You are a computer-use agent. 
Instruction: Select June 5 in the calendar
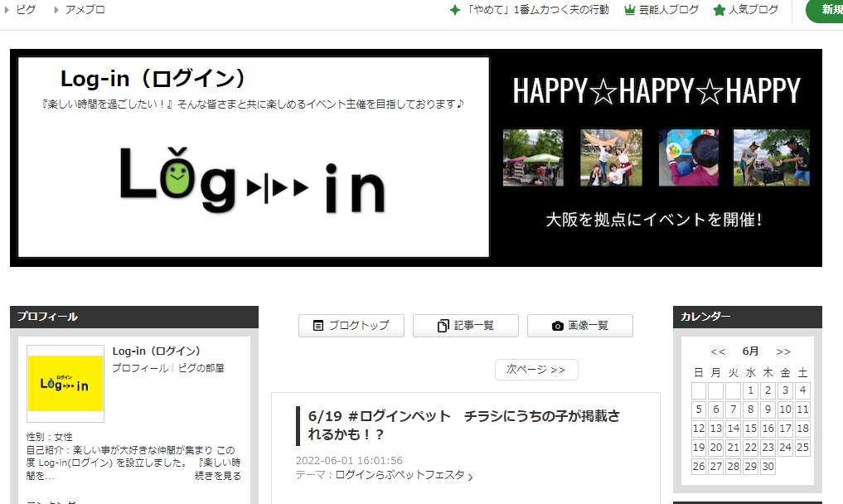[x=699, y=409]
